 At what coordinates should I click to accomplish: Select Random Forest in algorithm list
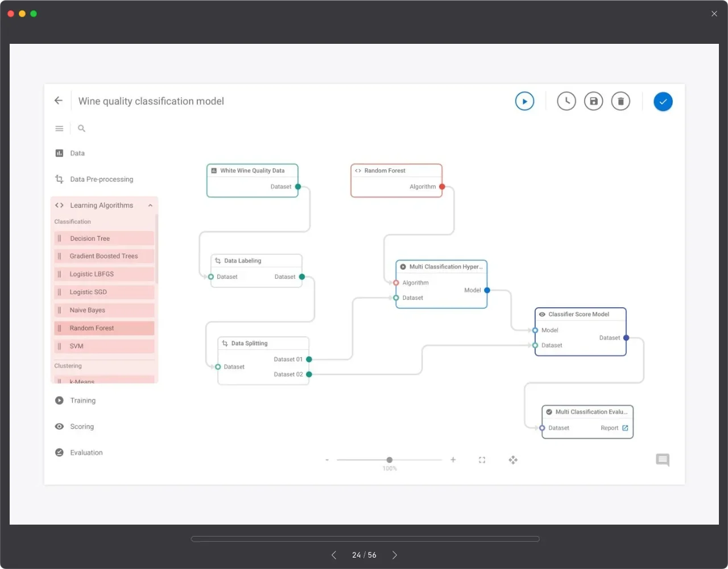[92, 328]
